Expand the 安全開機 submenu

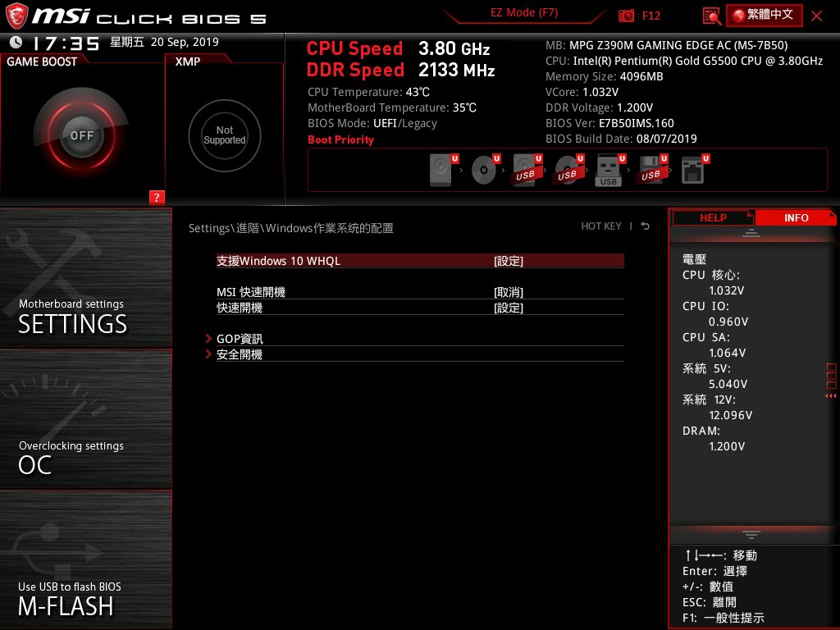tap(240, 354)
